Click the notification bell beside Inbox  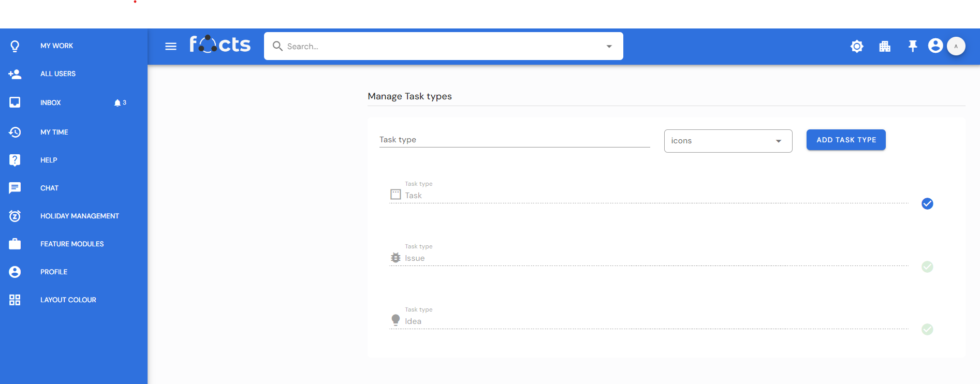118,103
